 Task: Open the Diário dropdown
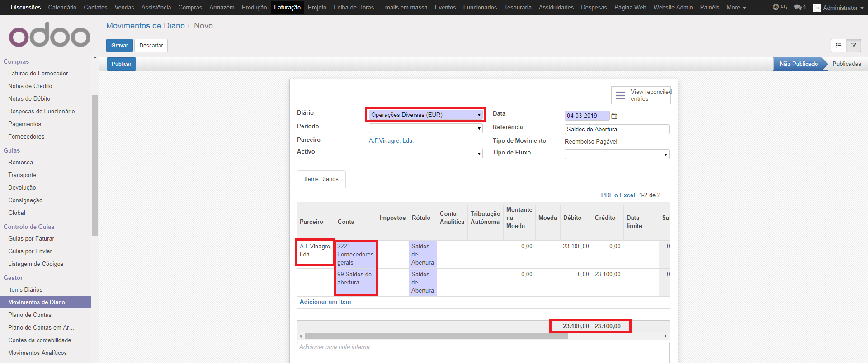[x=425, y=115]
